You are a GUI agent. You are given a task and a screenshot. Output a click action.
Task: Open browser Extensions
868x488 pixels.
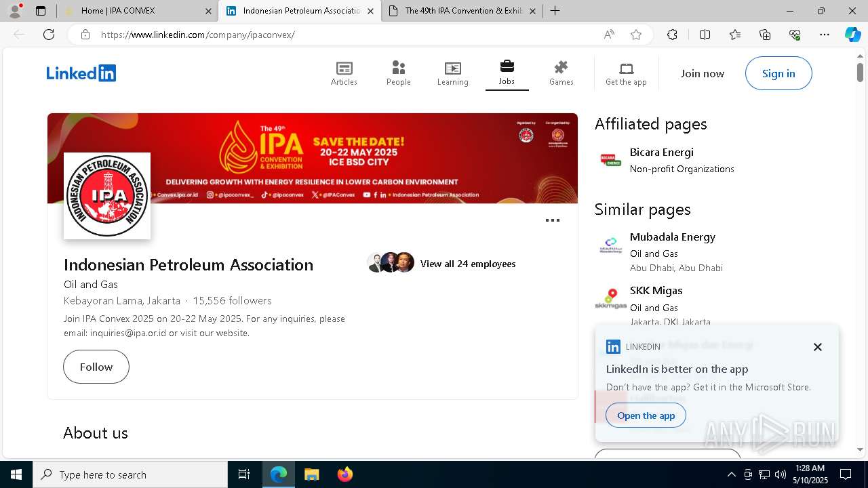coord(672,35)
